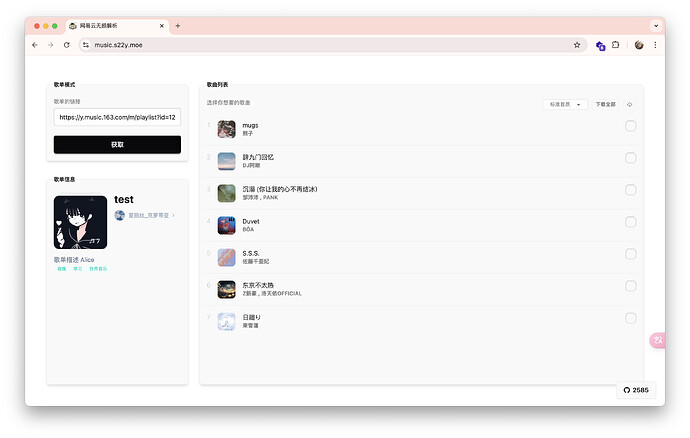Tick the checkbox for song 辞九门回忆

click(x=630, y=158)
